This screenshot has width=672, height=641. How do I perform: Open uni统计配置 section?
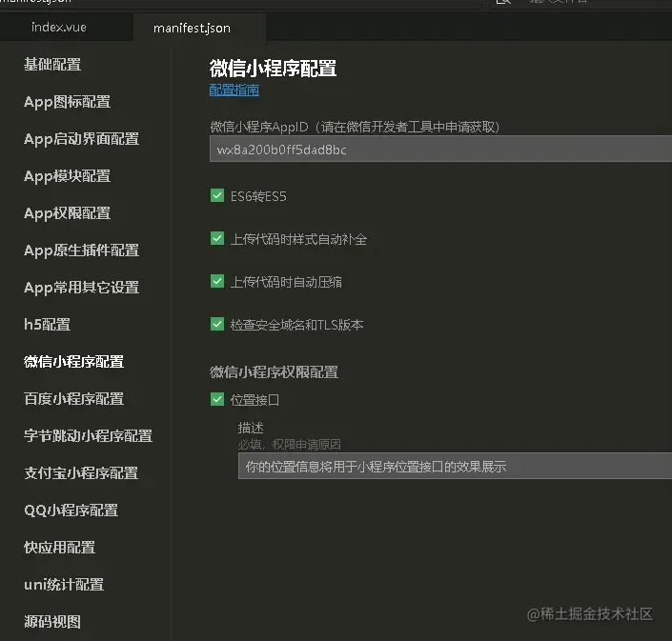coord(64,585)
